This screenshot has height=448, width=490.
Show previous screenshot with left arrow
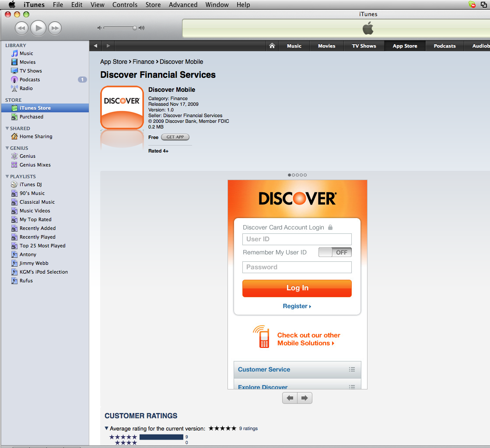coord(290,398)
